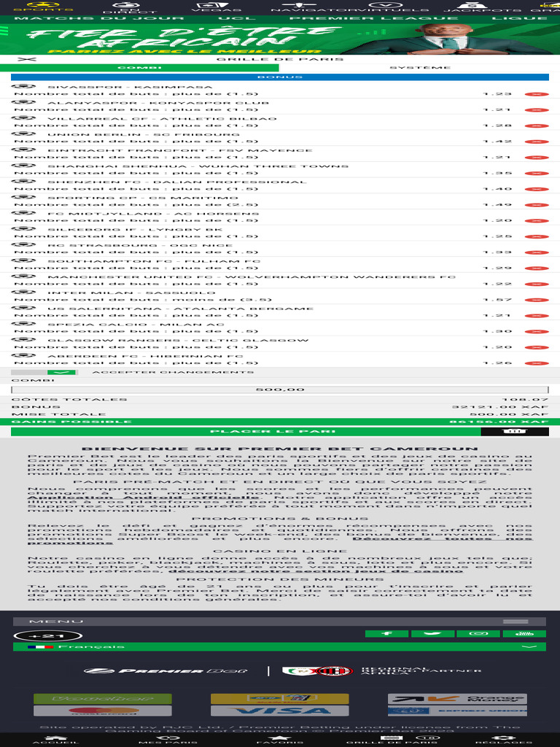Remove the Union Berlin - SC Fribourg bet
This screenshot has width=560, height=747.
click(x=537, y=142)
